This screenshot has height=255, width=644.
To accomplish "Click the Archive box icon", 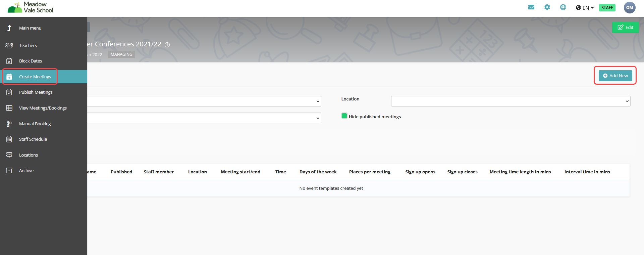I will tap(9, 171).
